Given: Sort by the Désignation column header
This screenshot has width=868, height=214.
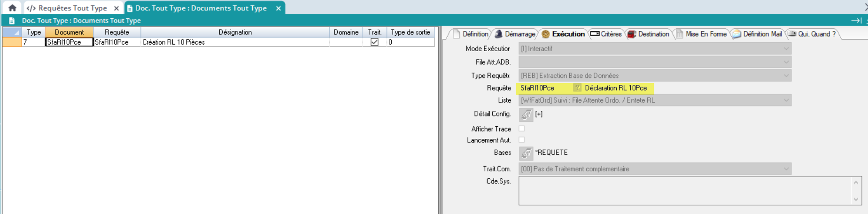Looking at the screenshot, I should 235,32.
